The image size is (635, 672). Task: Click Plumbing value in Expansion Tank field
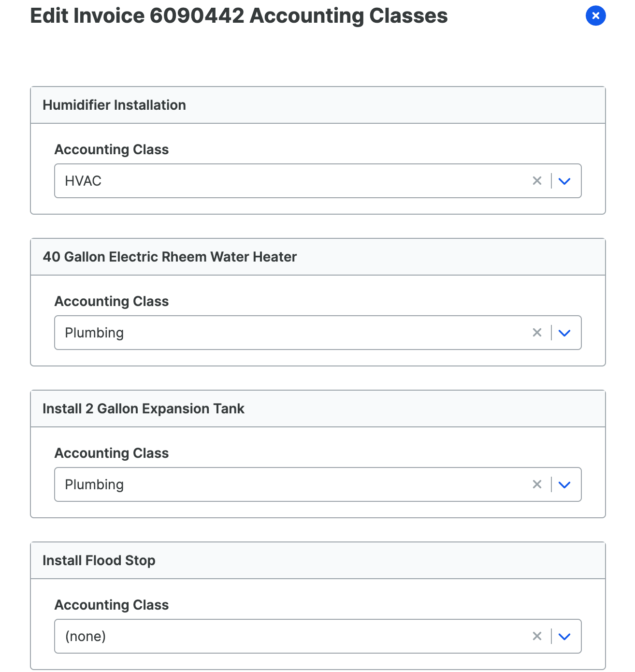pyautogui.click(x=94, y=484)
